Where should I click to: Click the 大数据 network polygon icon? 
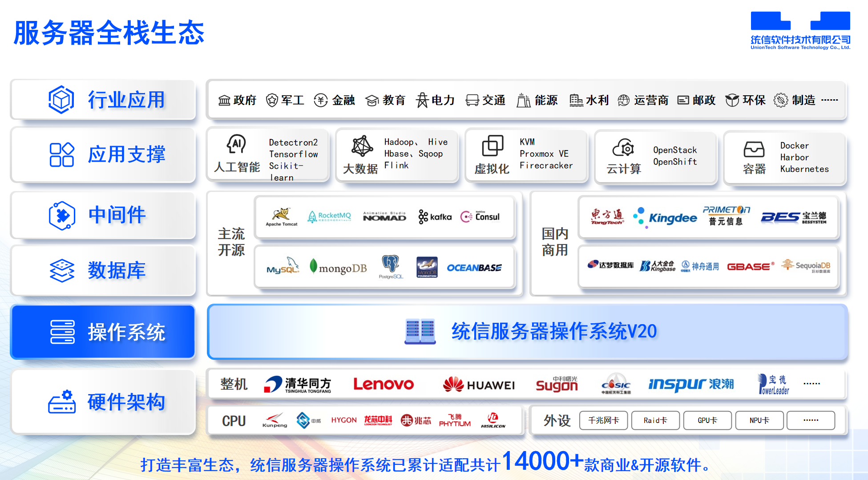click(362, 146)
